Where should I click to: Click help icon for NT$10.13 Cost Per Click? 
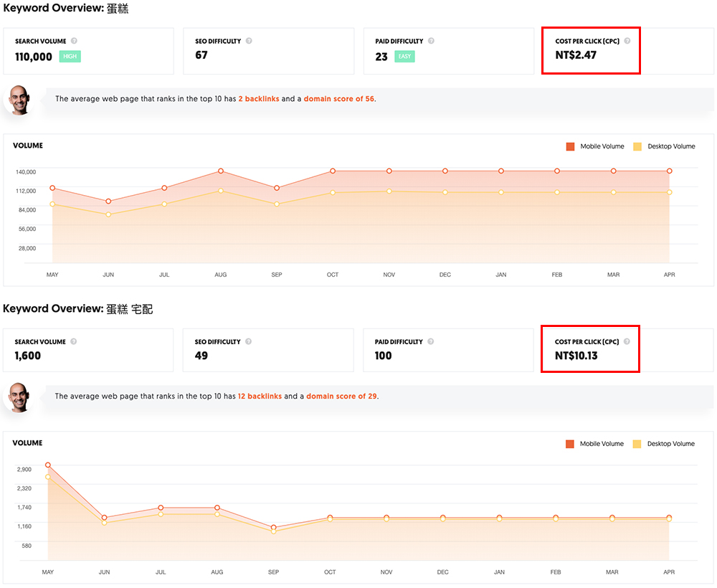tap(627, 342)
